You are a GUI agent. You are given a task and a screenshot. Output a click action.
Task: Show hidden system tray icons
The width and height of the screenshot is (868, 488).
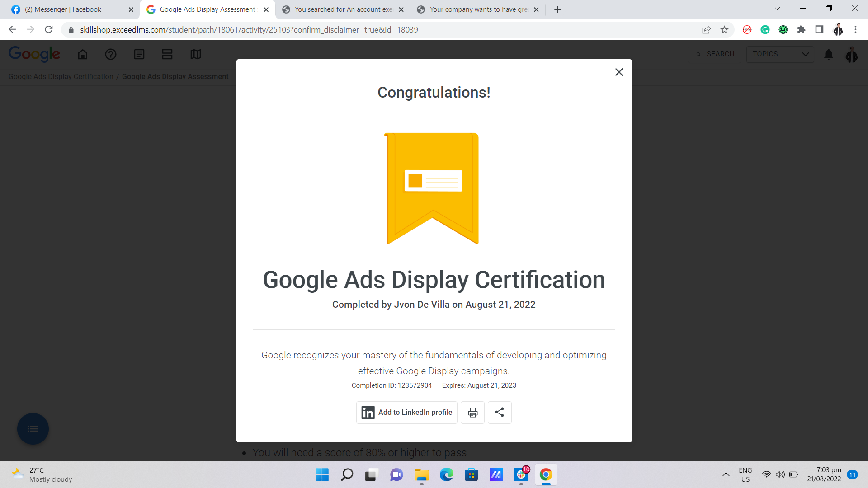pyautogui.click(x=726, y=474)
